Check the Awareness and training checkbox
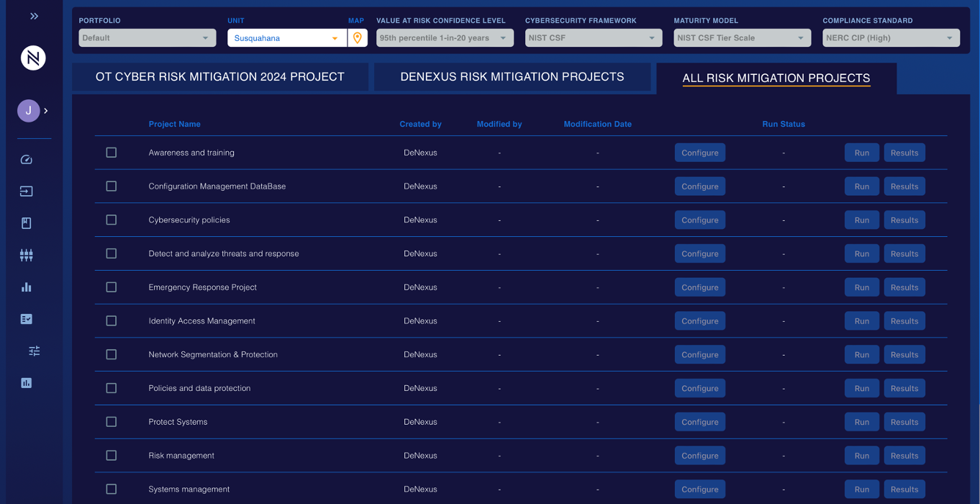 click(112, 153)
